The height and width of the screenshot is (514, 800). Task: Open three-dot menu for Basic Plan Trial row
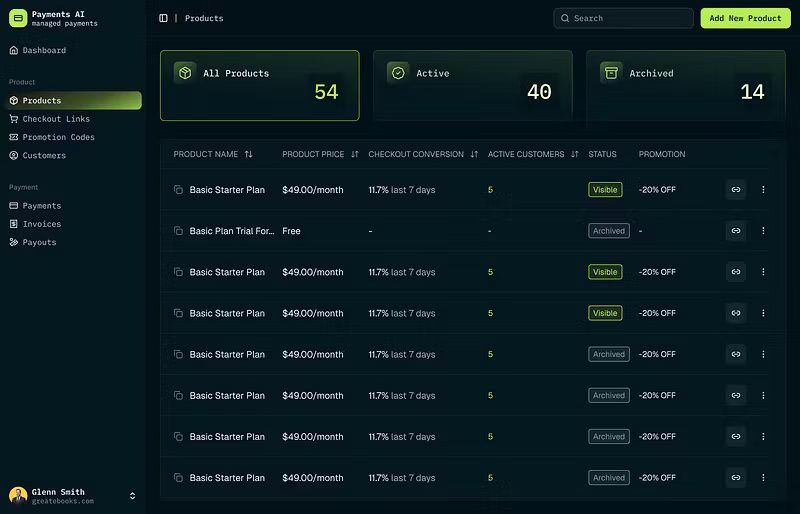pyautogui.click(x=763, y=231)
